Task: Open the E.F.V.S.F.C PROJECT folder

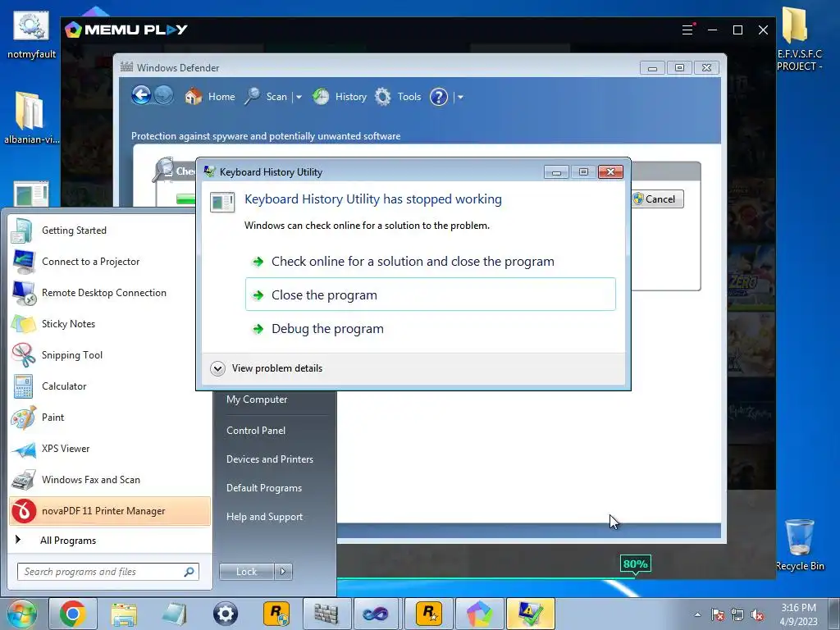Action: [799, 39]
